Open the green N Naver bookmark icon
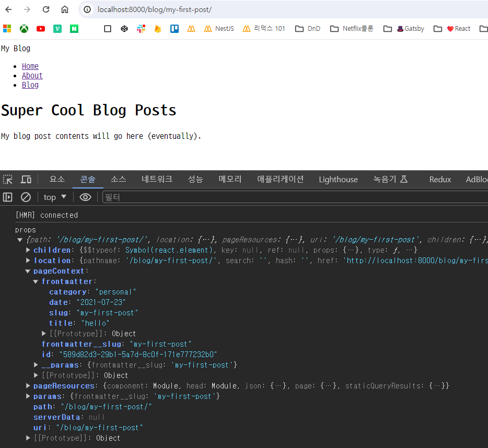 74,29
